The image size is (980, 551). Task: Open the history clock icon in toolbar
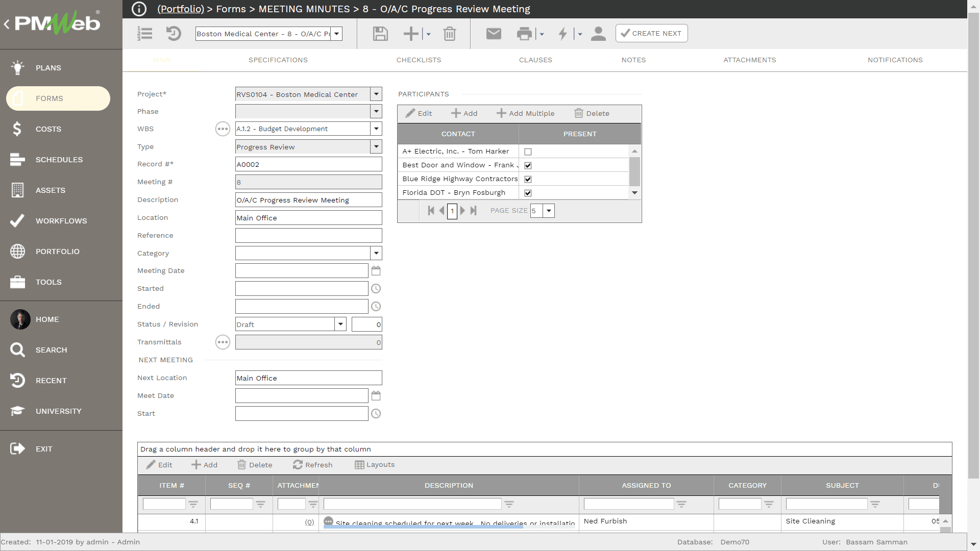174,34
